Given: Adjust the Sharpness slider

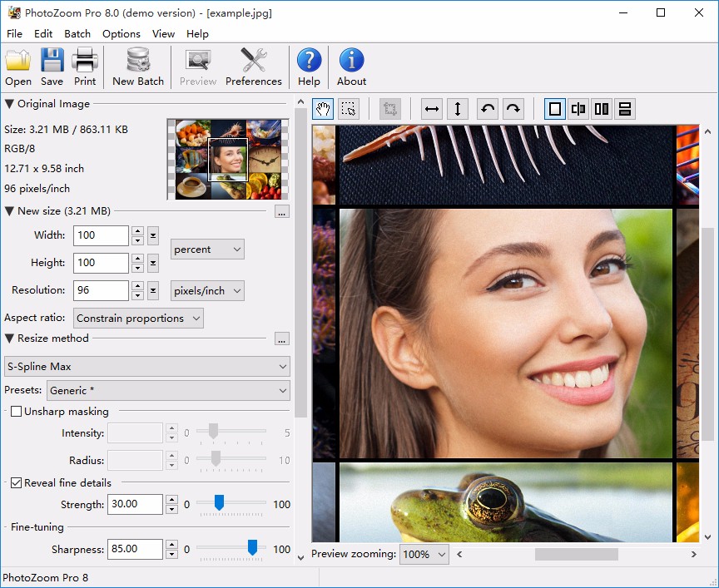Looking at the screenshot, I should 252,548.
